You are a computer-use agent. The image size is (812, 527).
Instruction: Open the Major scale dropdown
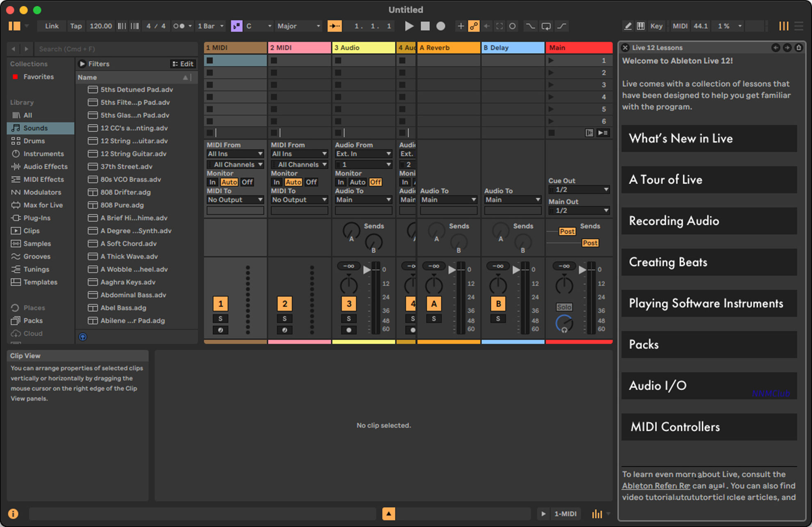(299, 26)
